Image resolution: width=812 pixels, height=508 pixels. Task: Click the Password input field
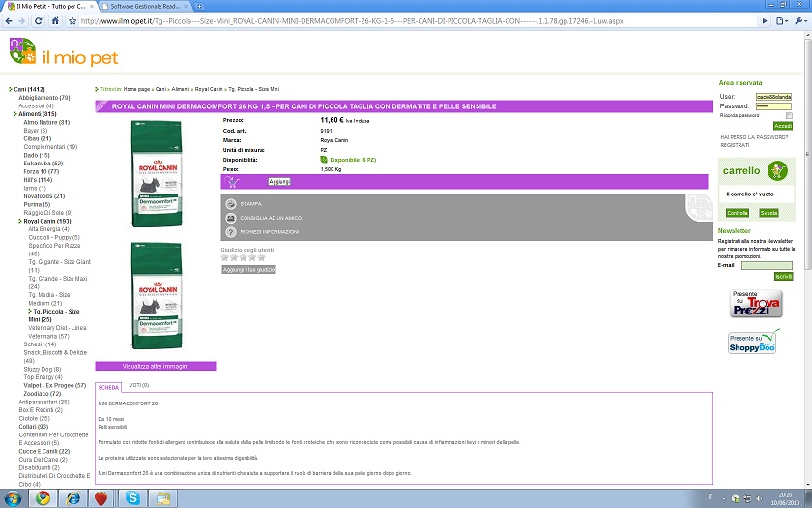click(773, 106)
